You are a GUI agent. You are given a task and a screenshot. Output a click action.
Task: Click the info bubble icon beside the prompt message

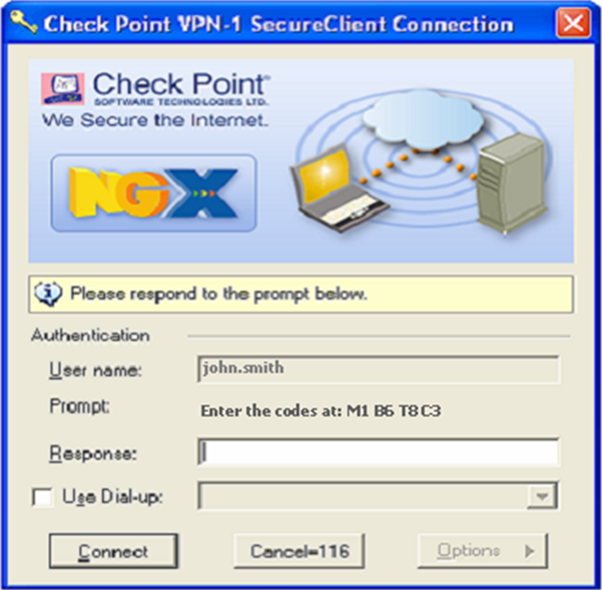coord(48,294)
